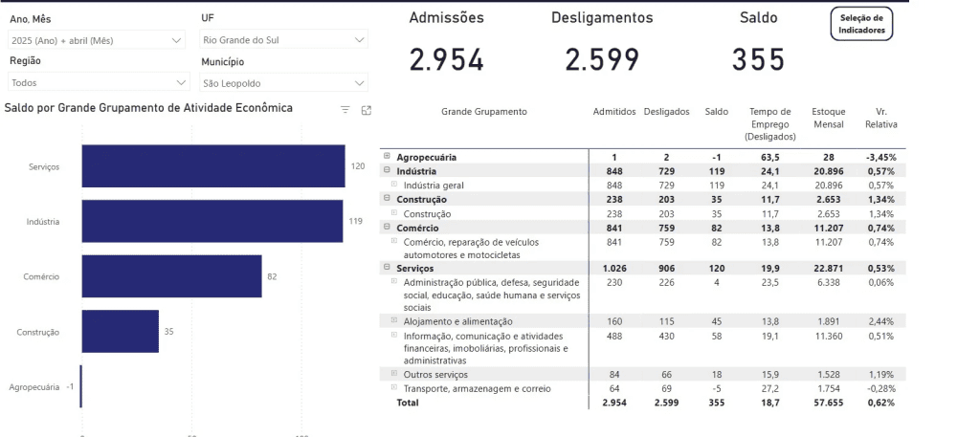Open the Município dropdown showing São Leopoldo
This screenshot has height=437, width=980.
(x=283, y=83)
